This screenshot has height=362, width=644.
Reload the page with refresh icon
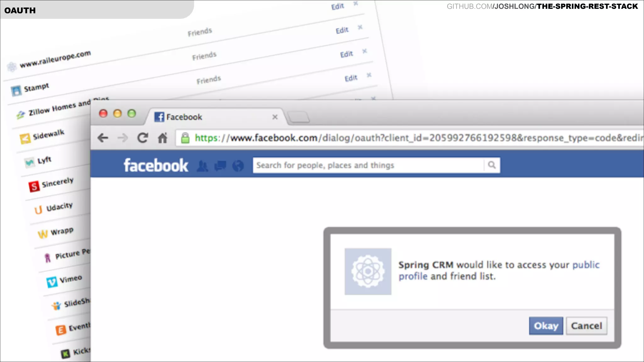pos(142,138)
